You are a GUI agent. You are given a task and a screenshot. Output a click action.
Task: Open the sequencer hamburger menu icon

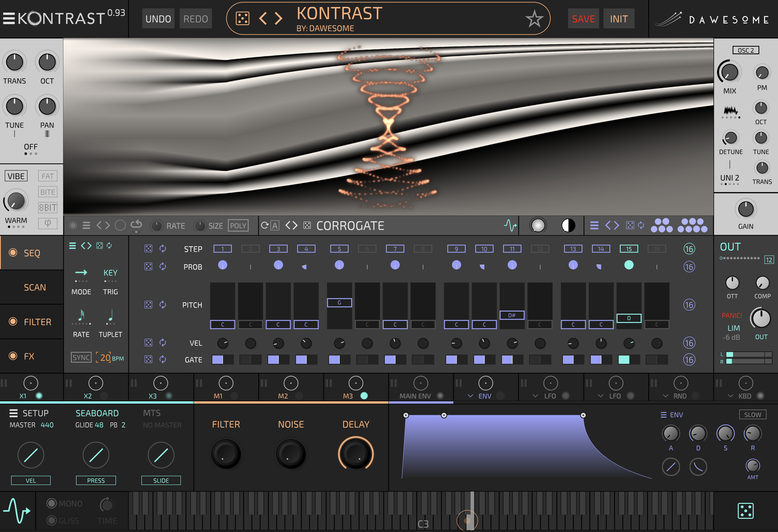point(72,246)
